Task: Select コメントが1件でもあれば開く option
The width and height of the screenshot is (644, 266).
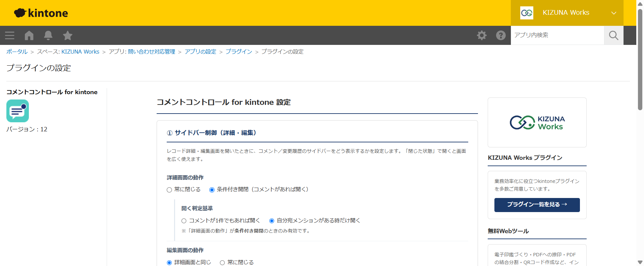Action: click(184, 221)
